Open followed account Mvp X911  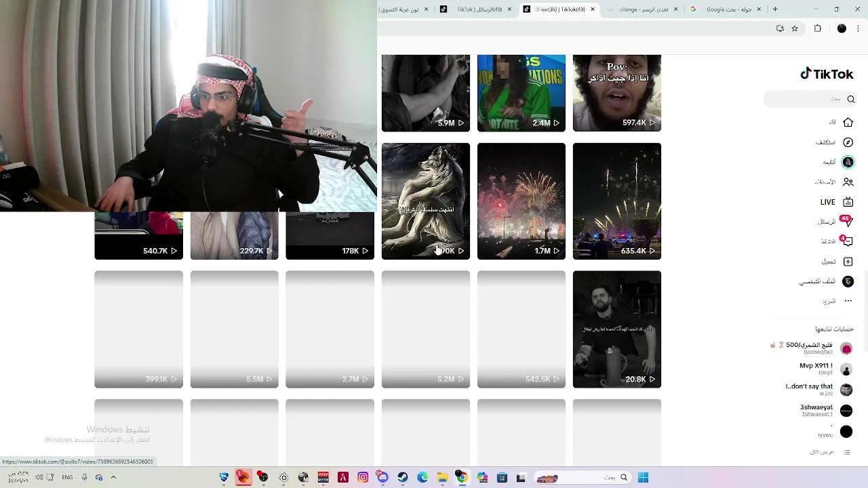pyautogui.click(x=825, y=369)
